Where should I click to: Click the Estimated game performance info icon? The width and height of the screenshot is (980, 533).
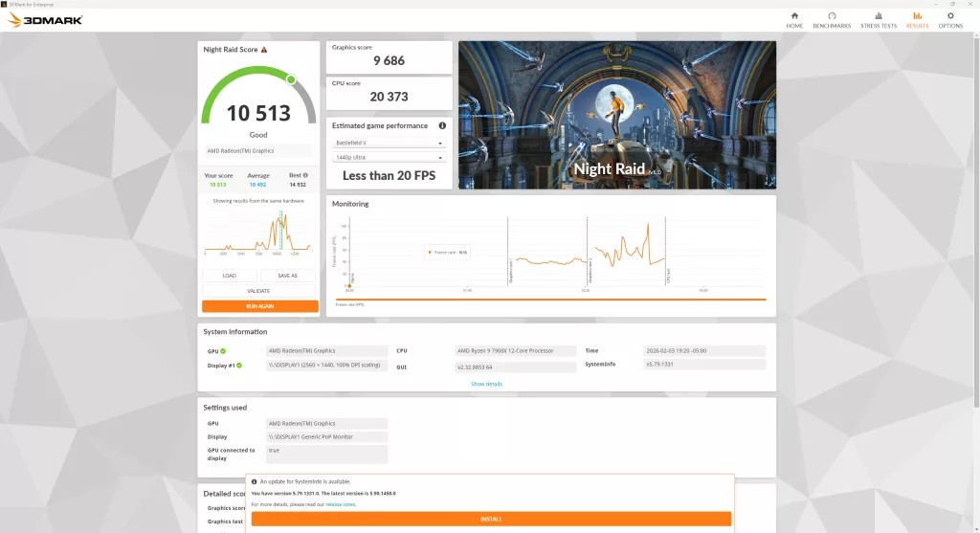[442, 125]
